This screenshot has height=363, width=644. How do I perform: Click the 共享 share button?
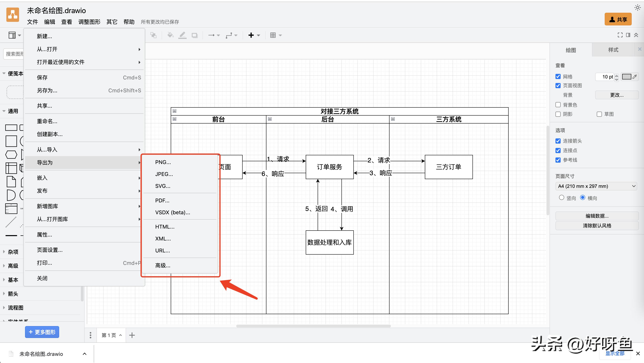tap(618, 19)
